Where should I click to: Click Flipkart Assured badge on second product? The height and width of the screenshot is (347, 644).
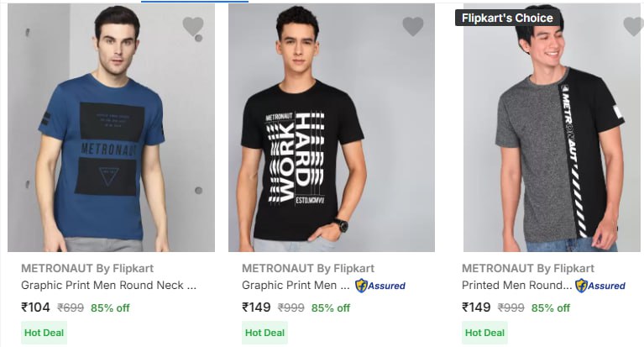[380, 286]
